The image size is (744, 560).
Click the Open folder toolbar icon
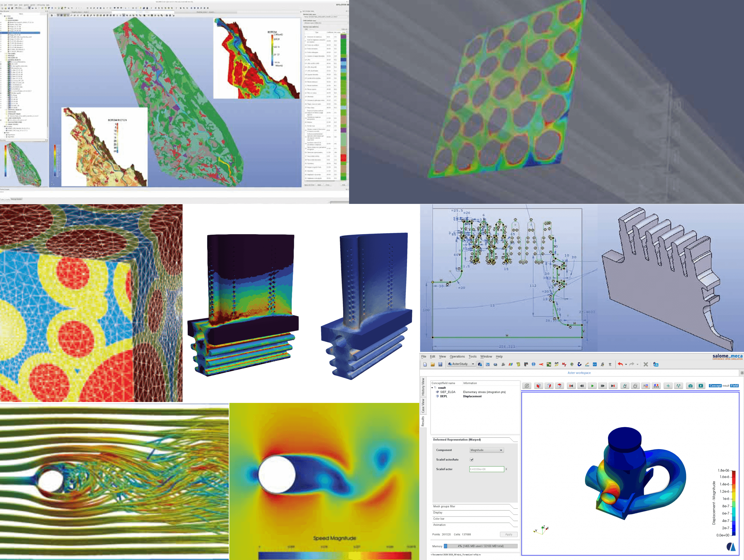433,364
